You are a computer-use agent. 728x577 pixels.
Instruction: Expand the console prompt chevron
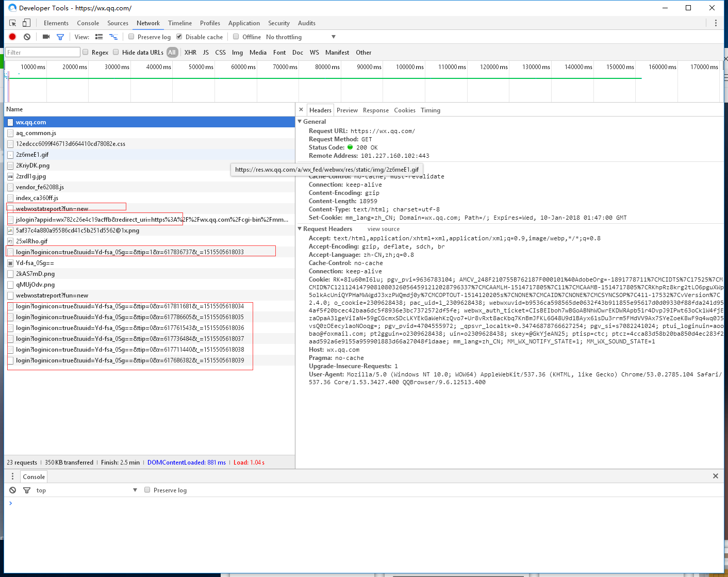pyautogui.click(x=10, y=503)
